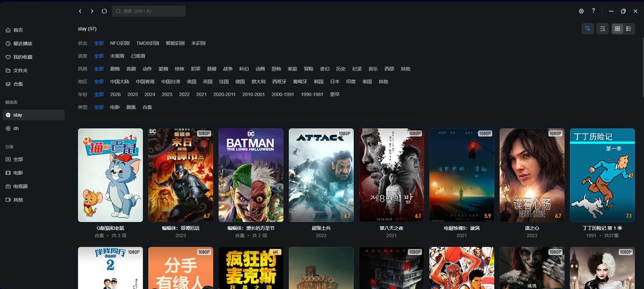Image resolution: width=644 pixels, height=289 pixels.
Task: Open the 谍之心 Heart of Stone poster
Action: 532,175
